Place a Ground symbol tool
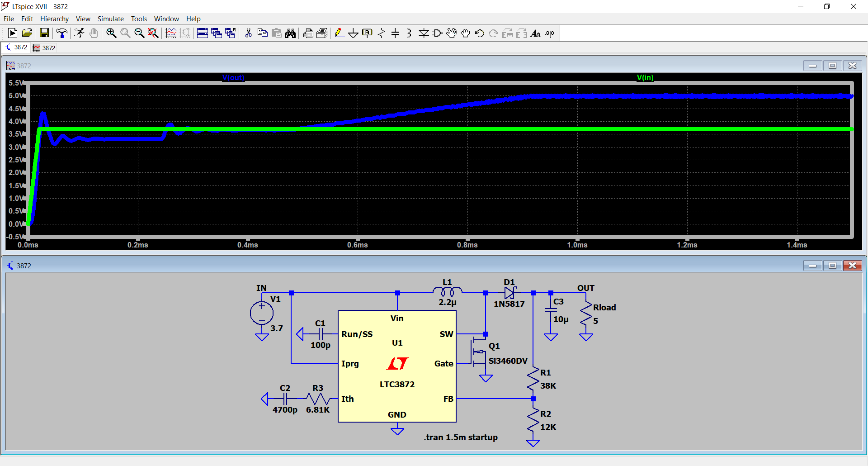 tap(354, 33)
